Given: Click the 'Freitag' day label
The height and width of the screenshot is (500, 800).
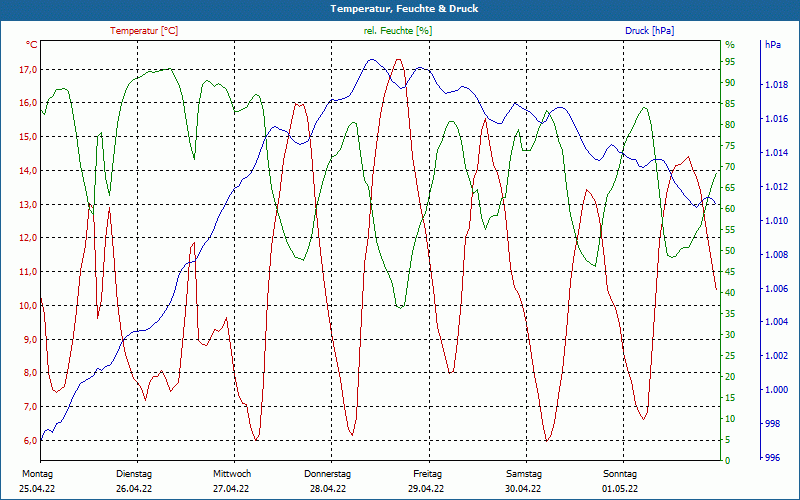Looking at the screenshot, I should [428, 474].
